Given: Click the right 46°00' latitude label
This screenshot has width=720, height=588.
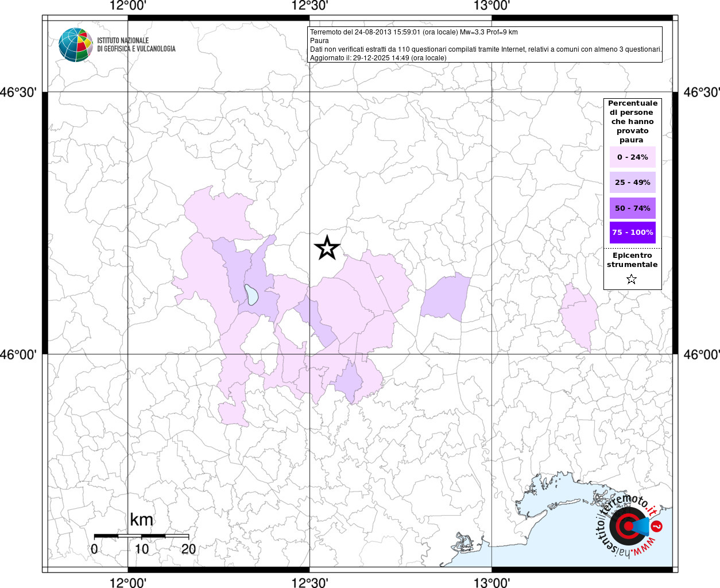Looking at the screenshot, I should [x=701, y=355].
